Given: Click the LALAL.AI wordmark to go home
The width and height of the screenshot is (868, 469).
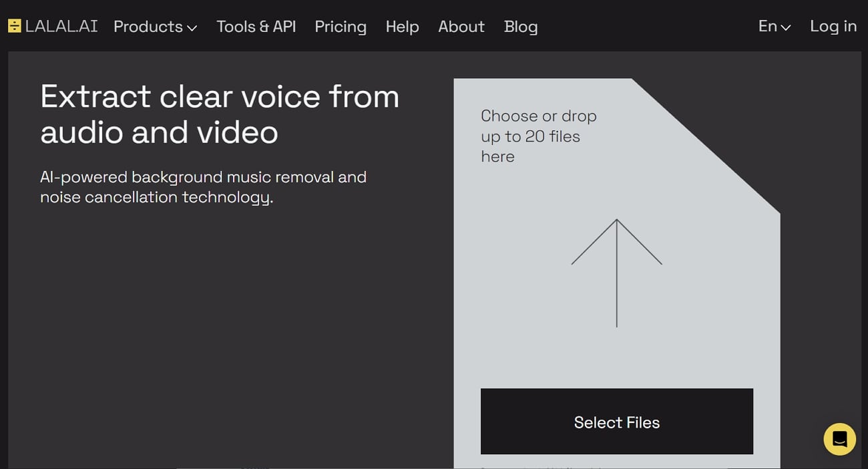Looking at the screenshot, I should pos(60,26).
